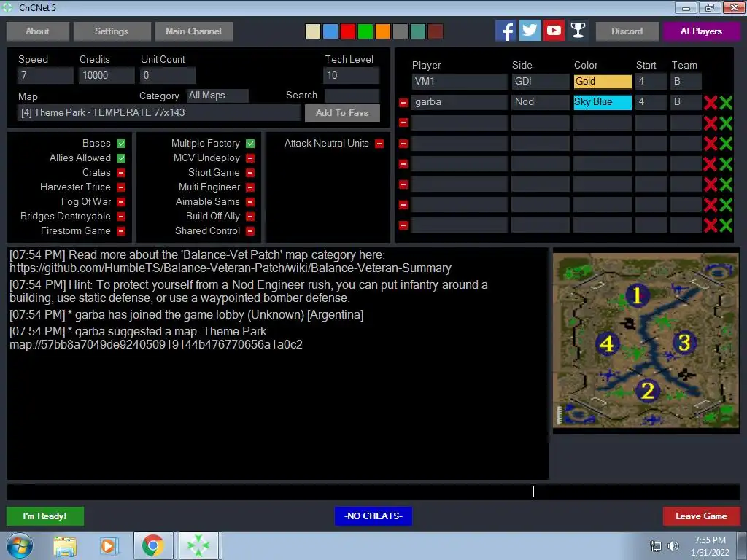
Task: Select start position 1 on map preview
Action: [637, 295]
